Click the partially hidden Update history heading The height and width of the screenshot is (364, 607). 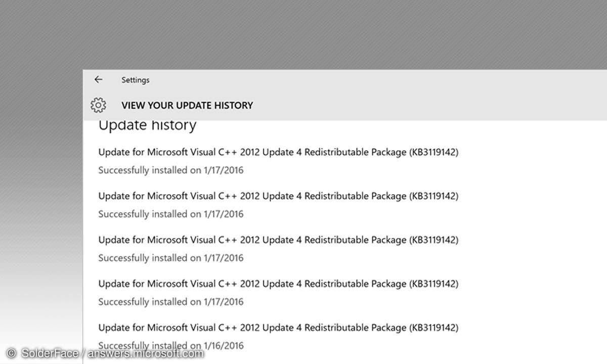[147, 126]
